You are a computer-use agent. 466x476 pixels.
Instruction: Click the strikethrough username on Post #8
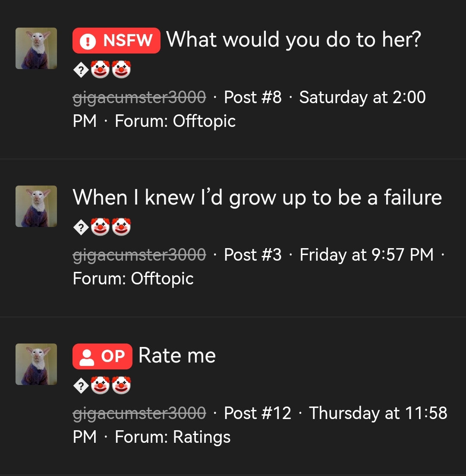(139, 98)
